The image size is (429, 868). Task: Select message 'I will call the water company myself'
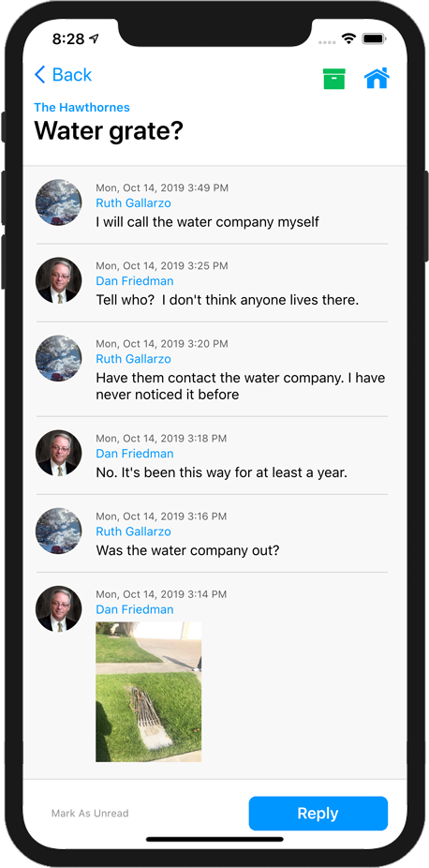(x=207, y=222)
